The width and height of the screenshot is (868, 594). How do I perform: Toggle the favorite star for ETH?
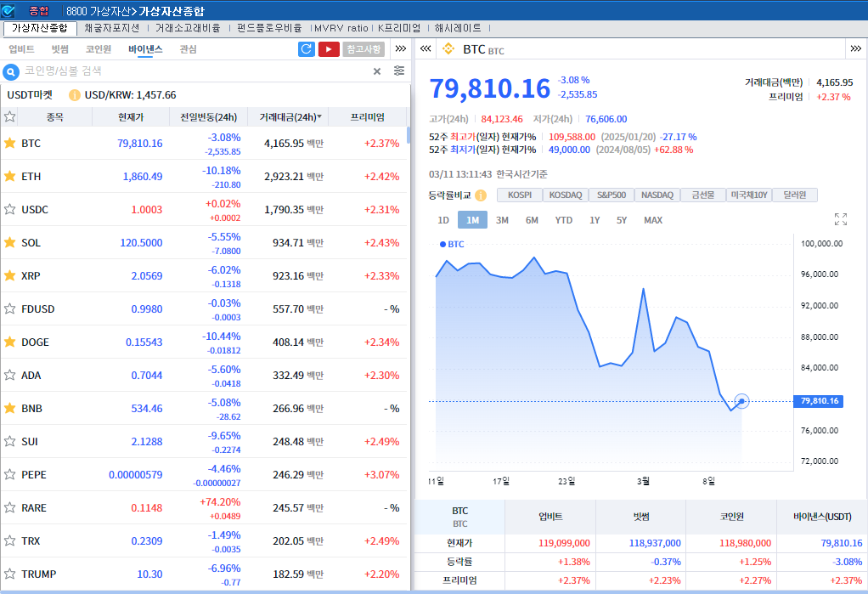(10, 176)
